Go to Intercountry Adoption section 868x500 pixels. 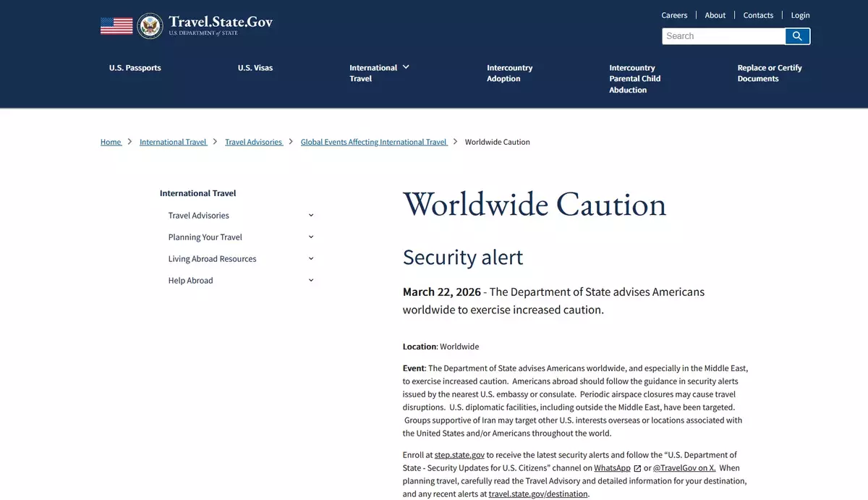coord(509,73)
